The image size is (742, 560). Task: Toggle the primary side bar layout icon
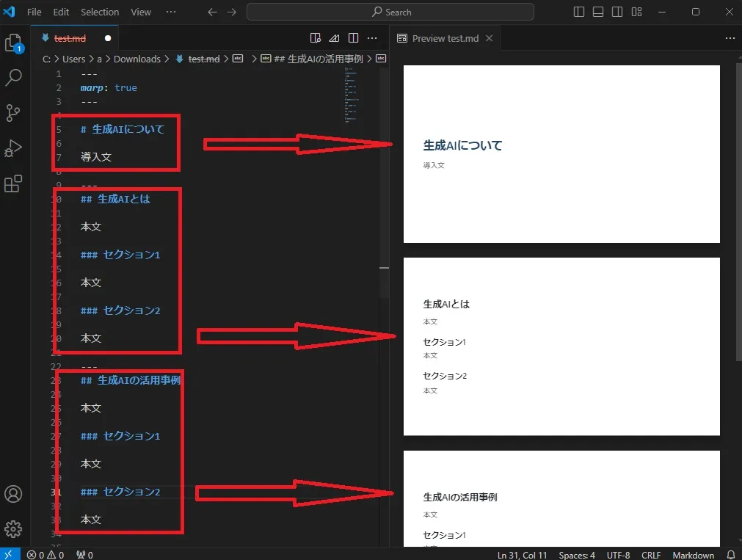[x=579, y=12]
